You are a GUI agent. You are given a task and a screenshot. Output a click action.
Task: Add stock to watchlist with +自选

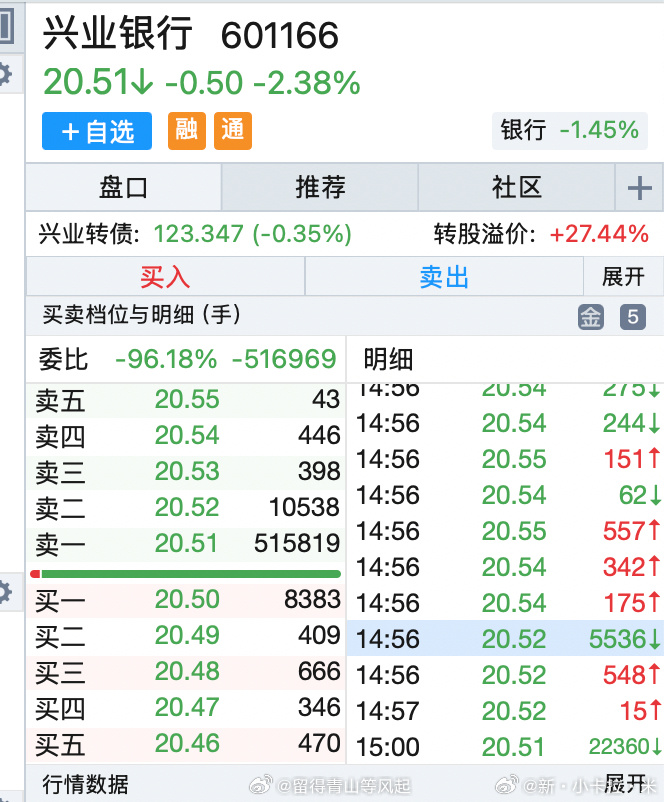tap(97, 131)
